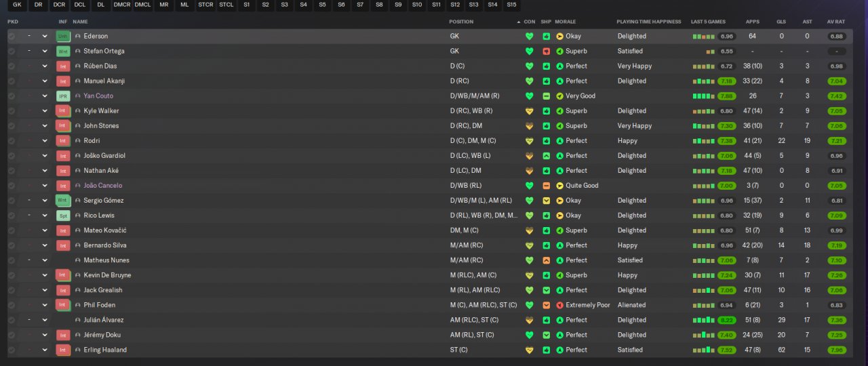Viewport: 868px width, 366px height.
Task: Select the DMCL position tab
Action: (x=143, y=5)
